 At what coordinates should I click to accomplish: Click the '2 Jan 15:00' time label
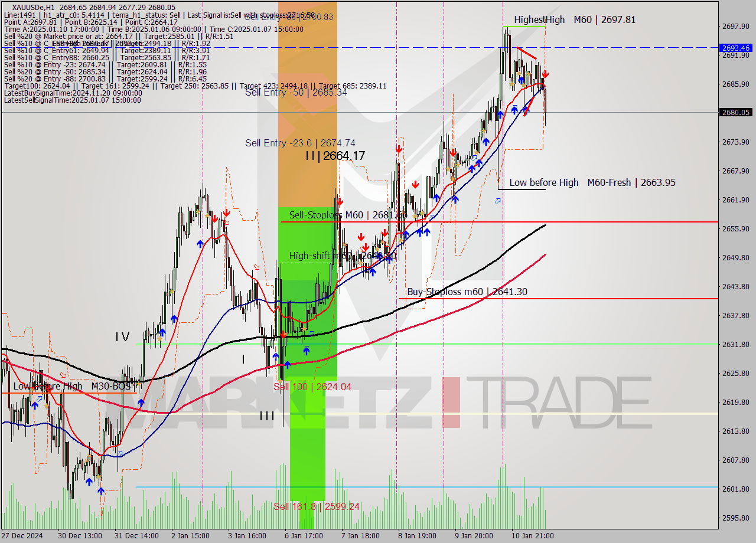190,535
